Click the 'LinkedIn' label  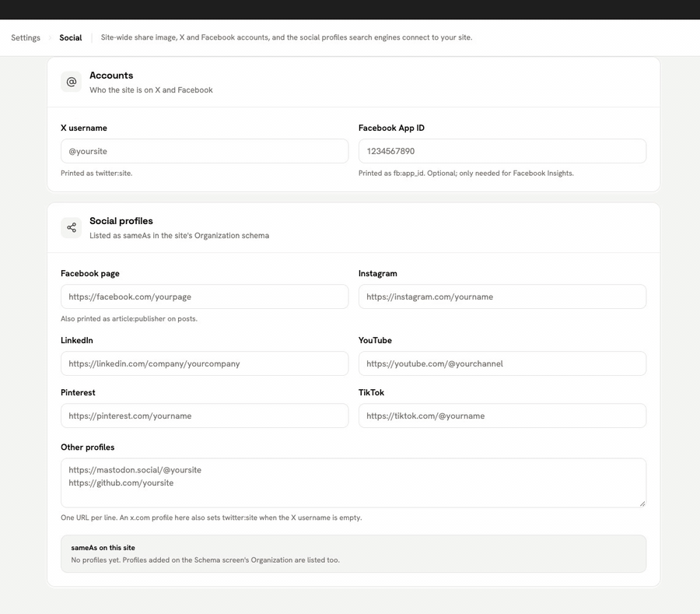77,340
